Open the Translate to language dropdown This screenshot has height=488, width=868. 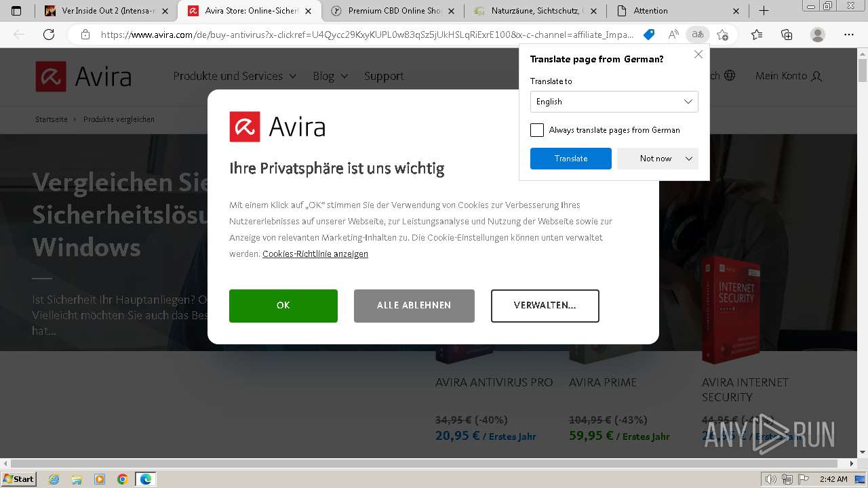pyautogui.click(x=614, y=102)
